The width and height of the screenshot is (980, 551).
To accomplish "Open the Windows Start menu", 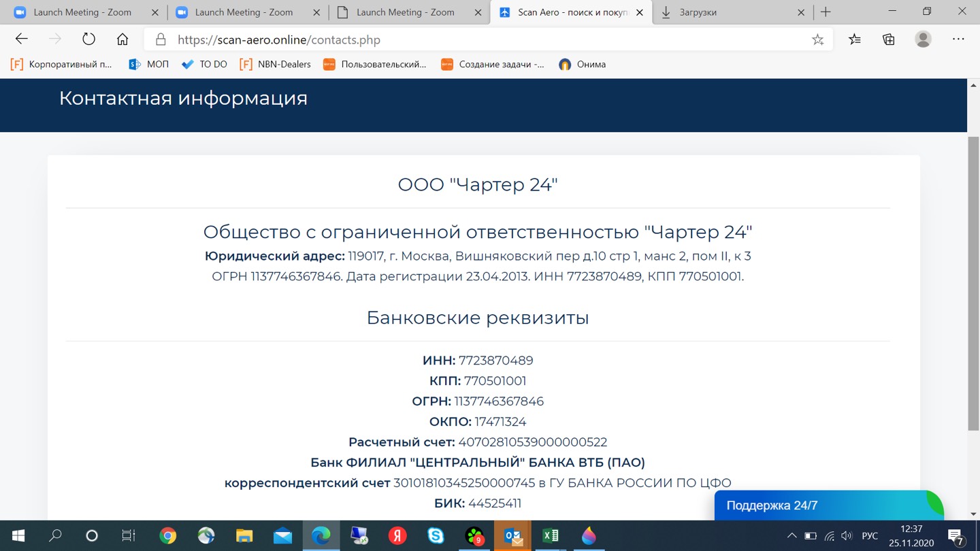I will click(x=18, y=536).
